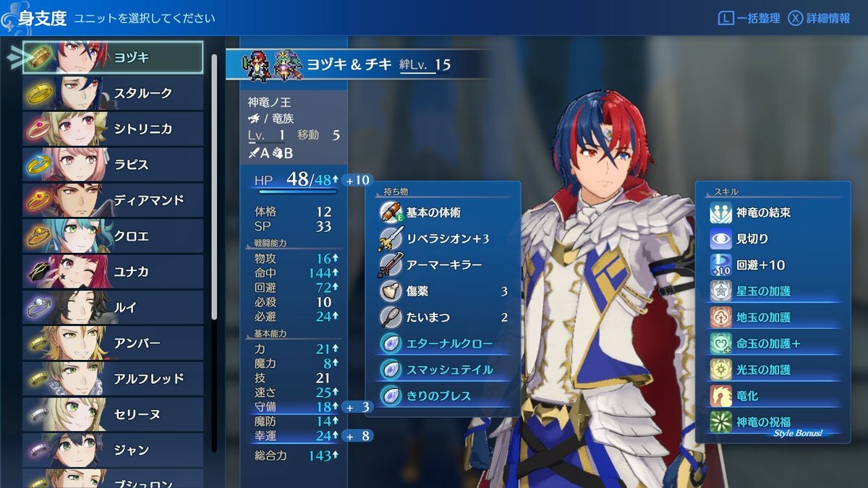Click the リベラシオン+3 sword icon

click(391, 239)
